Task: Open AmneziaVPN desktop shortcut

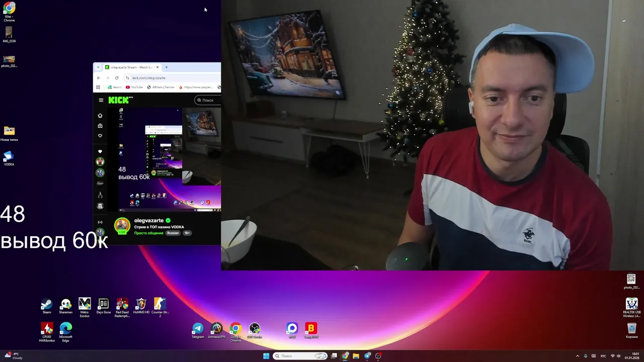Action: click(217, 330)
